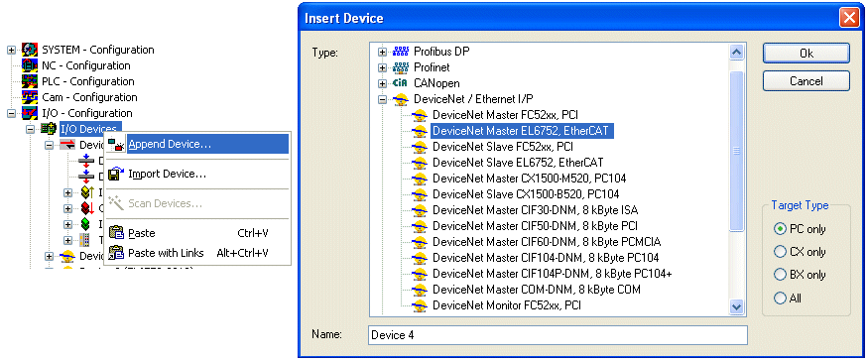Click the CANopen CiA icon
This screenshot has height=360, width=868.
400,83
